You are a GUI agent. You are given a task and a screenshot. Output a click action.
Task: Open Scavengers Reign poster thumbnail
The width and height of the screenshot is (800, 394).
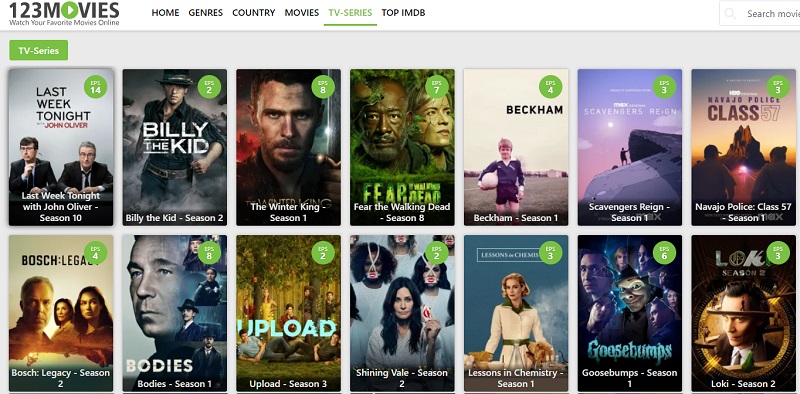[630, 147]
